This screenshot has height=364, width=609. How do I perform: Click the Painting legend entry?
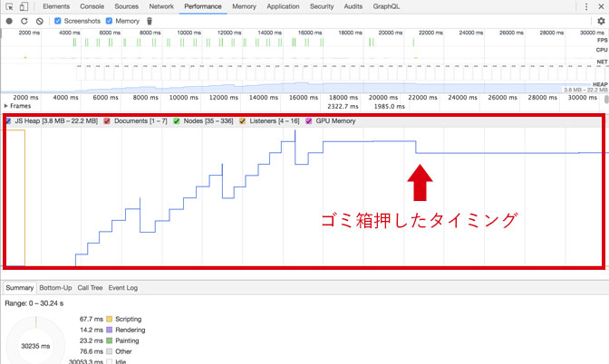(x=127, y=340)
